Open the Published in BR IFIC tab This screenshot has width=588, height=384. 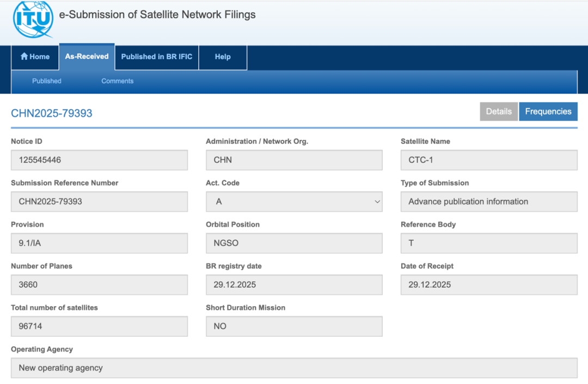[x=156, y=57]
